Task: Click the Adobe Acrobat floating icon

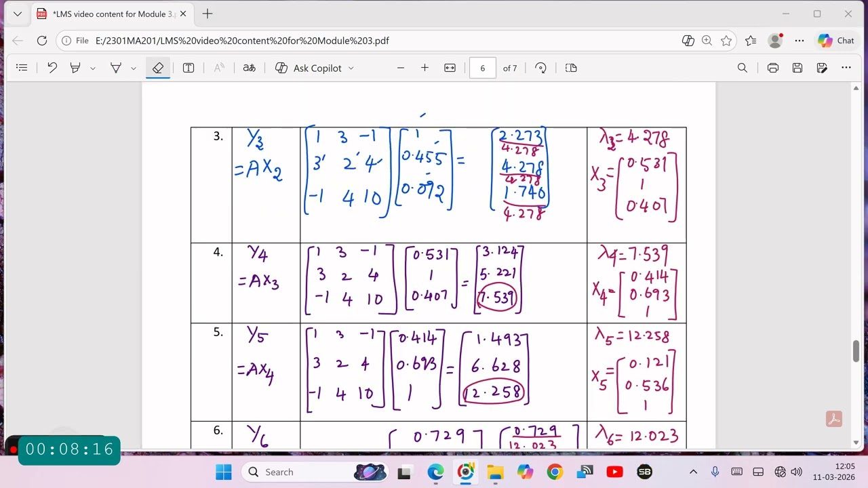Action: [834, 419]
